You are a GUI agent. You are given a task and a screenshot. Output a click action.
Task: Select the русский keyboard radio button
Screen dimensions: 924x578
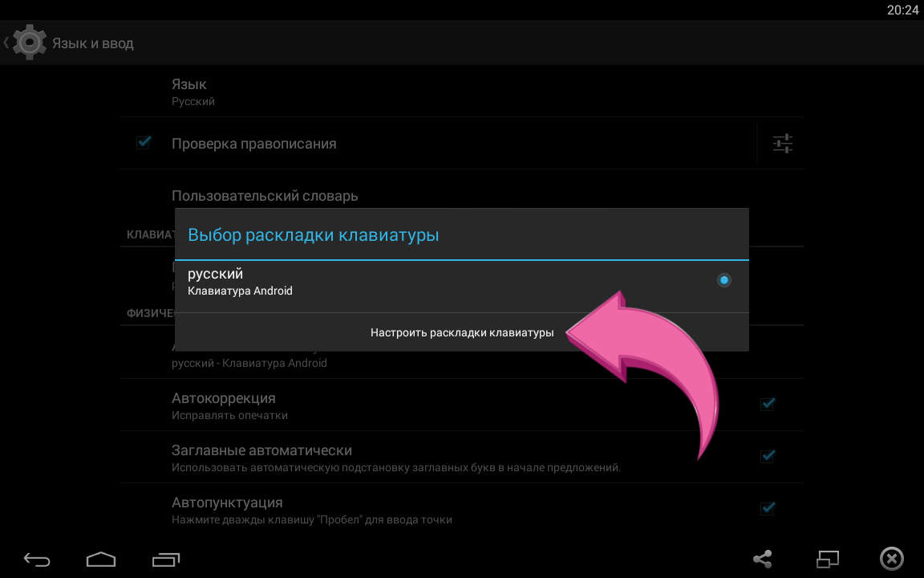coord(723,280)
